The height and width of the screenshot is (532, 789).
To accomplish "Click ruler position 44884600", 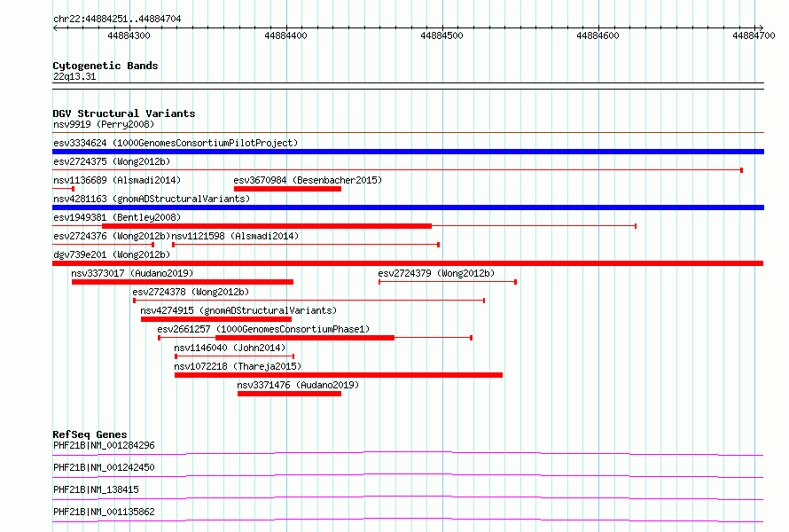I will pyautogui.click(x=598, y=35).
